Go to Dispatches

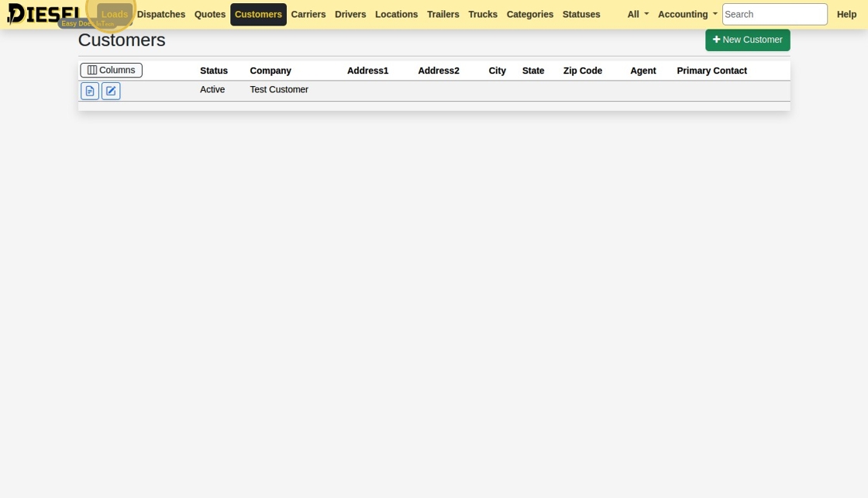161,15
